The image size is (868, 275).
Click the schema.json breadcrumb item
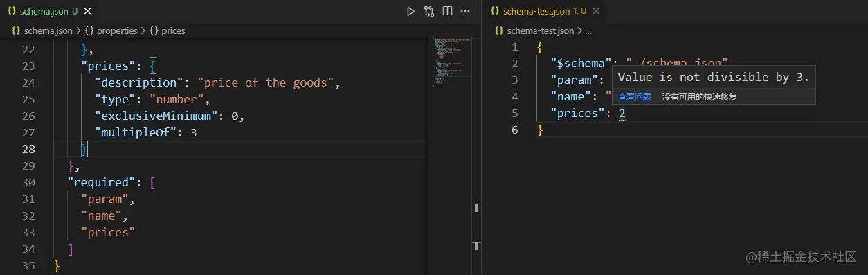coord(44,30)
